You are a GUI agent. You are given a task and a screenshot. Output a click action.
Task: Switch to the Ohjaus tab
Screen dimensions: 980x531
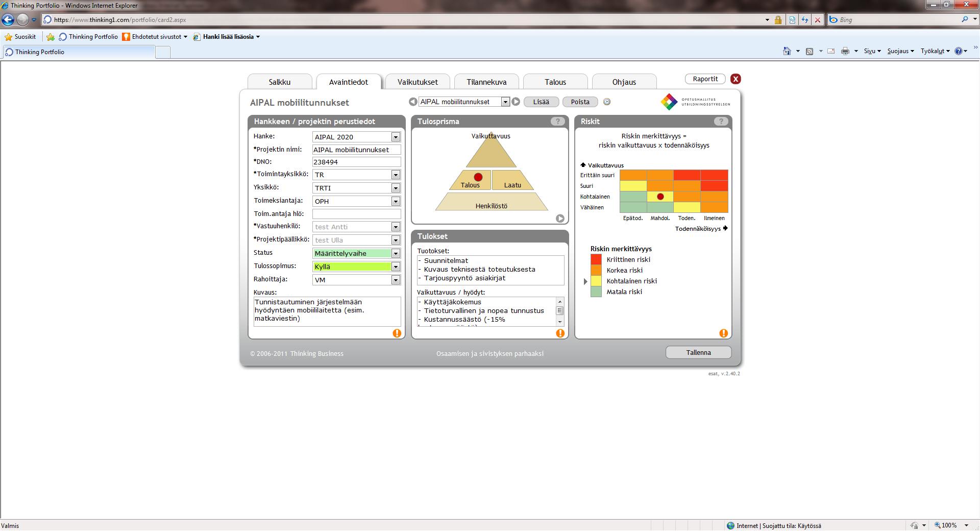[x=624, y=82]
